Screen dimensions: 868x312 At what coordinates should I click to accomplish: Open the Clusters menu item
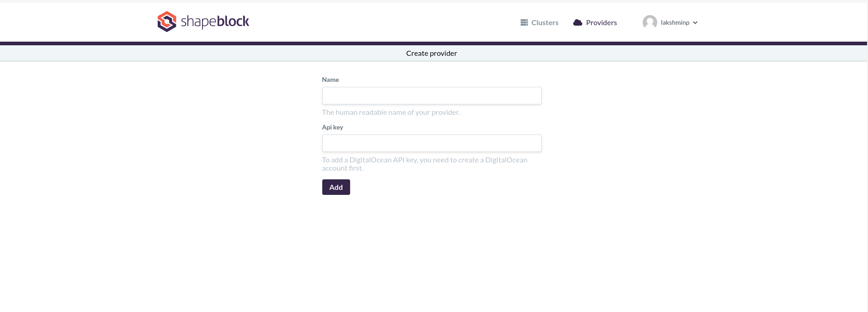click(x=544, y=22)
